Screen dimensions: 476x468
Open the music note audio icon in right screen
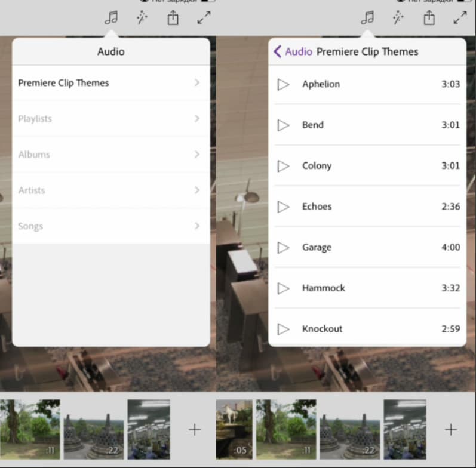click(x=367, y=17)
